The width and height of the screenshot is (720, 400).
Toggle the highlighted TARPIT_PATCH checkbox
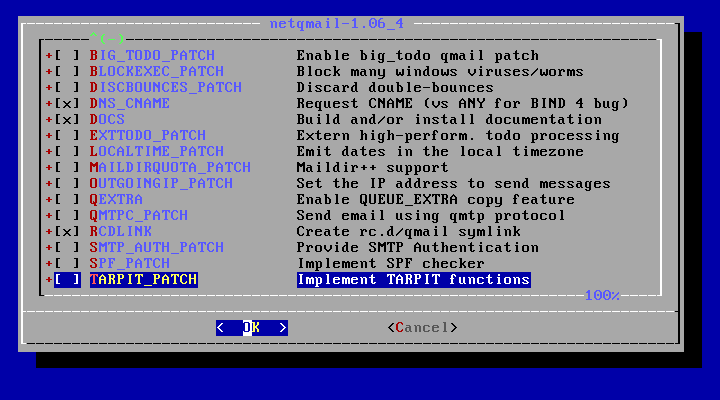point(67,280)
